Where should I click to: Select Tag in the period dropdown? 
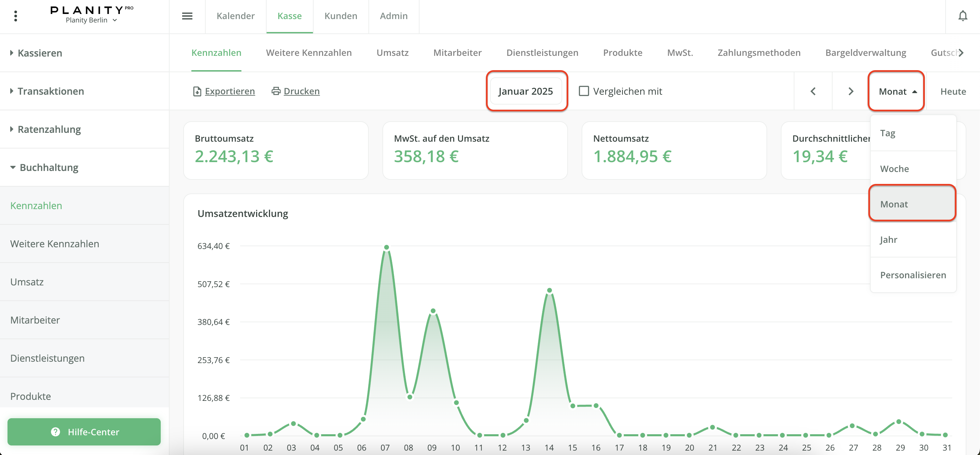(913, 133)
